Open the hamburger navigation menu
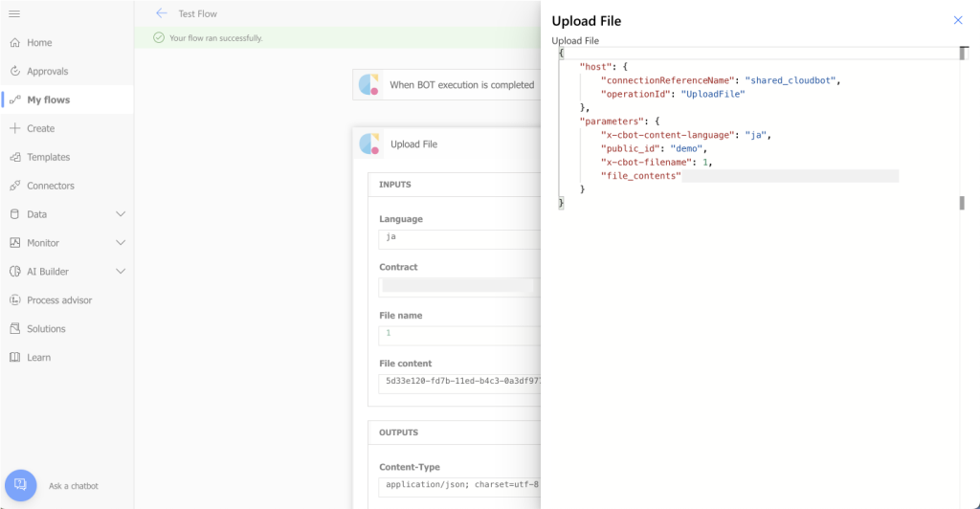The width and height of the screenshot is (980, 509). pyautogui.click(x=14, y=13)
